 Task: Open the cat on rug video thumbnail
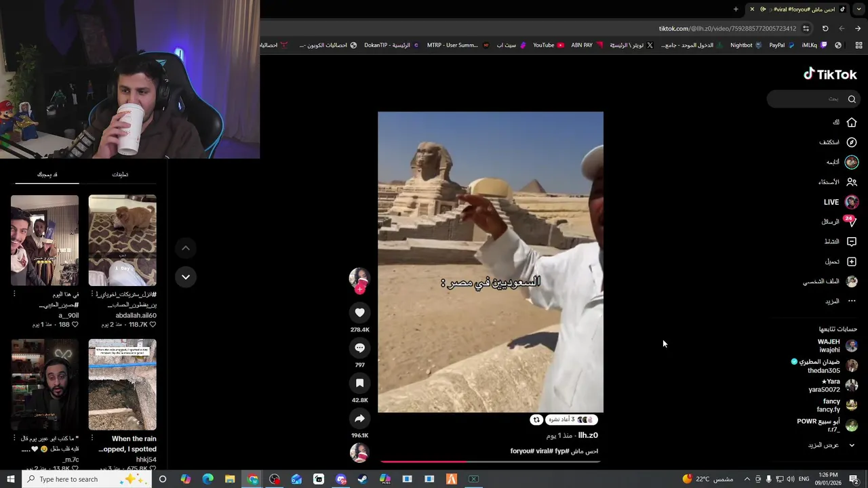[x=122, y=241]
